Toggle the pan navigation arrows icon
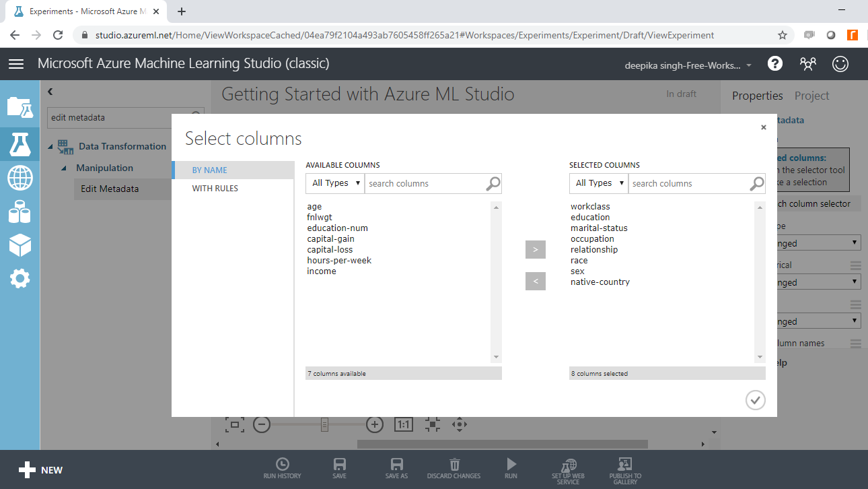 point(460,424)
